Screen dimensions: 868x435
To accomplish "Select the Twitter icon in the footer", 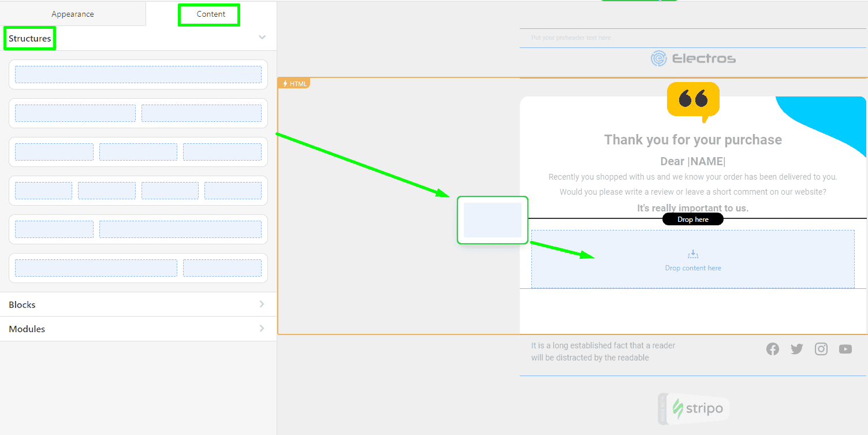I will click(x=796, y=349).
